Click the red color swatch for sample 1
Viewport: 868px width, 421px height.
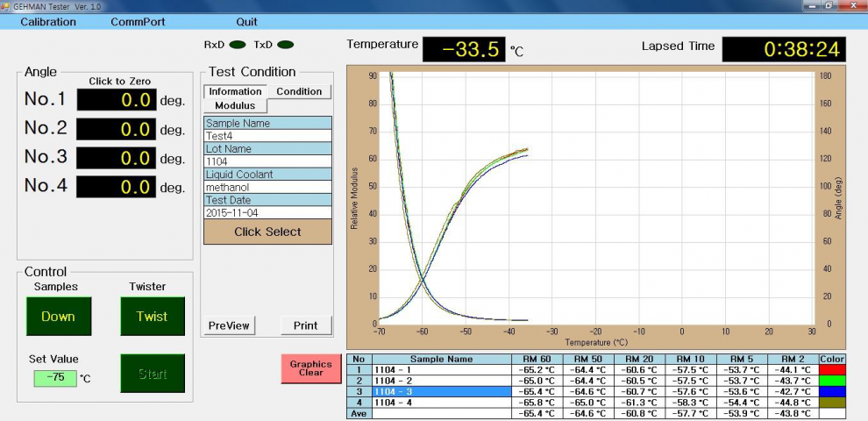click(833, 369)
